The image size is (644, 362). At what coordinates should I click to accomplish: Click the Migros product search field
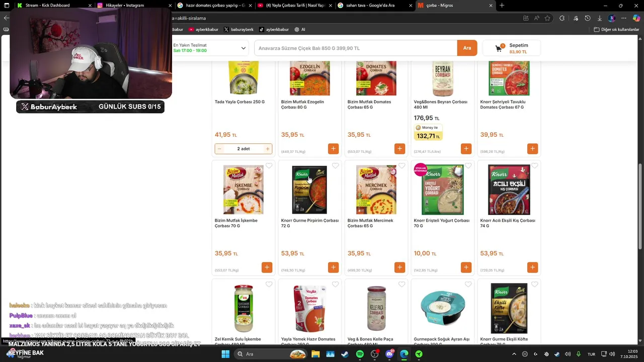(x=356, y=48)
